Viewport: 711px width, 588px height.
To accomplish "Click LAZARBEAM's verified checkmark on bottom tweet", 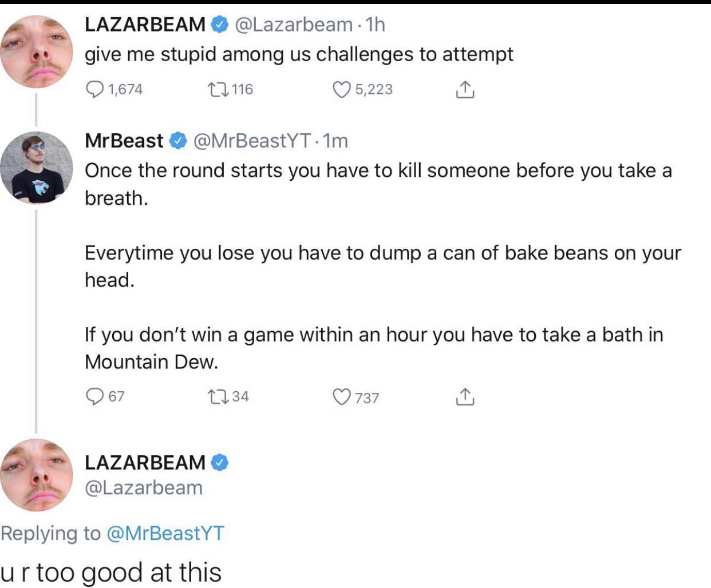I will pos(221,461).
